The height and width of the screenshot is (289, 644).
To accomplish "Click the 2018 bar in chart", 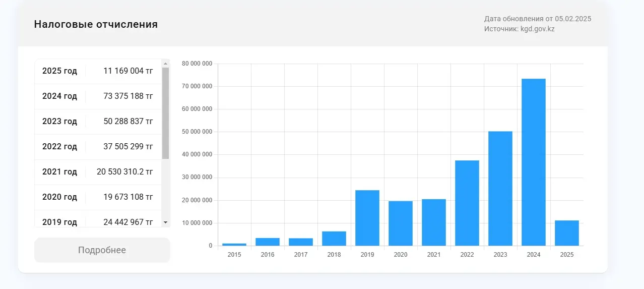I will 334,239.
